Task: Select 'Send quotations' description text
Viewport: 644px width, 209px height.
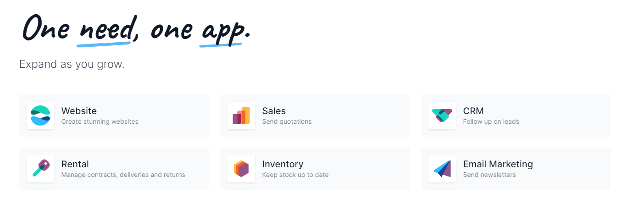Action: pos(287,122)
